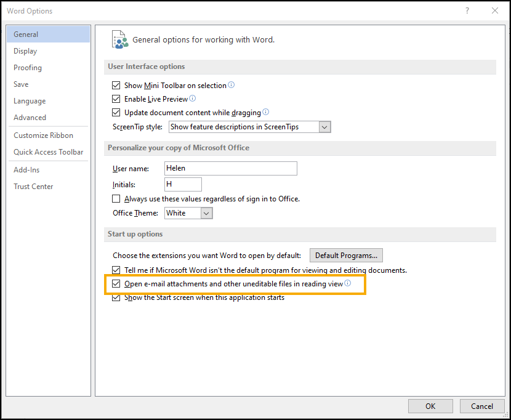511x420 pixels.
Task: Toggle Show the Start screen checkbox
Action: [x=116, y=297]
